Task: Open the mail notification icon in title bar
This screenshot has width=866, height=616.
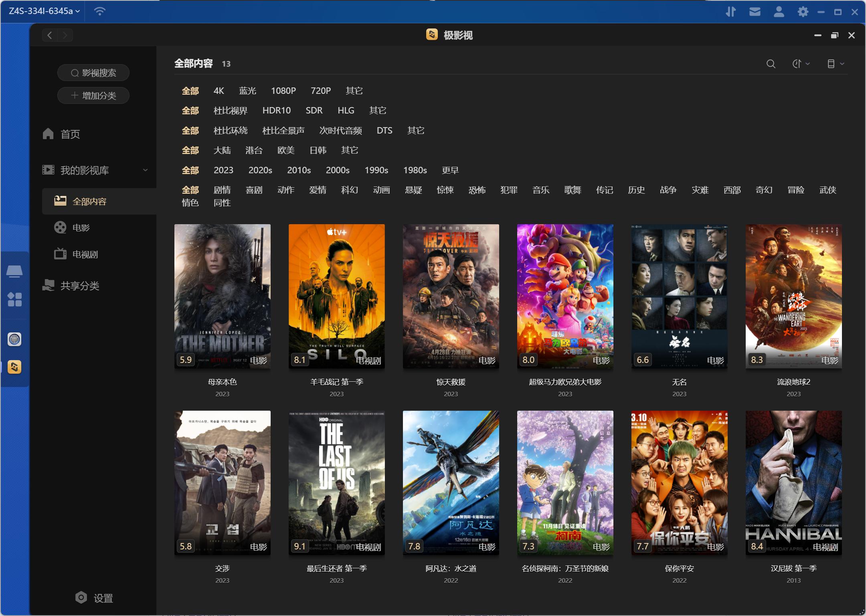Action: pos(755,11)
